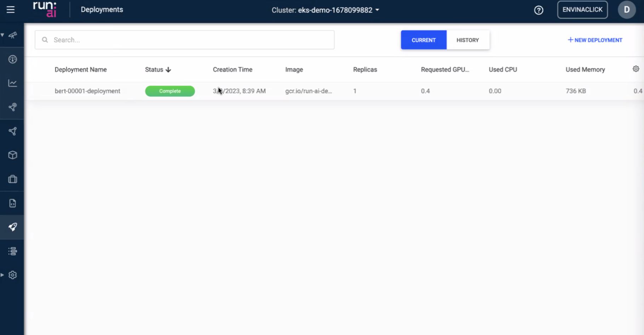Open the dashboard gauge icon in sidebar
Viewport: 644px width, 335px height.
(x=13, y=59)
